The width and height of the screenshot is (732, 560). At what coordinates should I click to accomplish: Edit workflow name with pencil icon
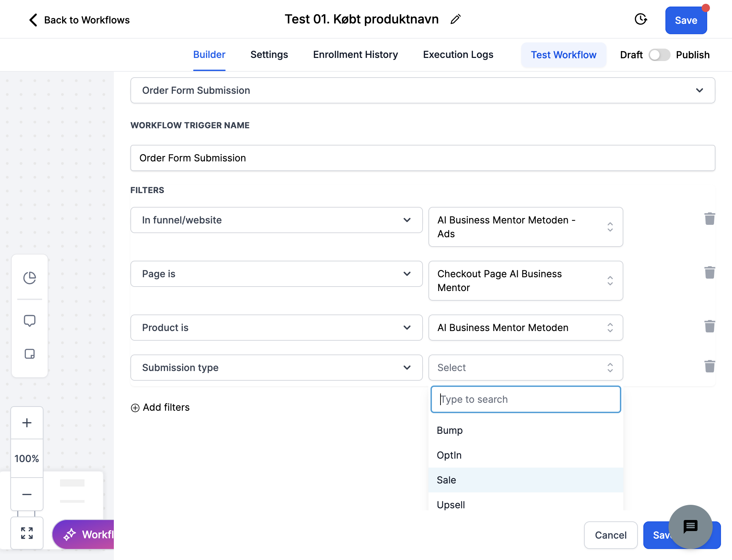(456, 19)
